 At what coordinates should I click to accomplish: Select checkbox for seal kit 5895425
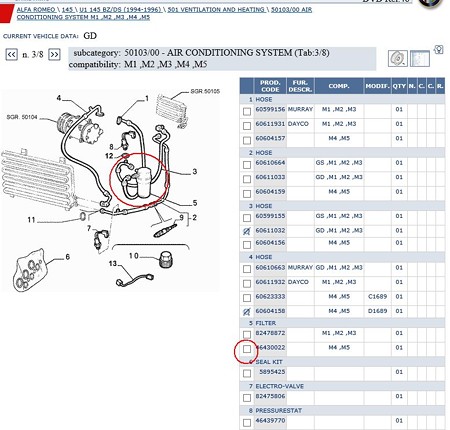(247, 373)
